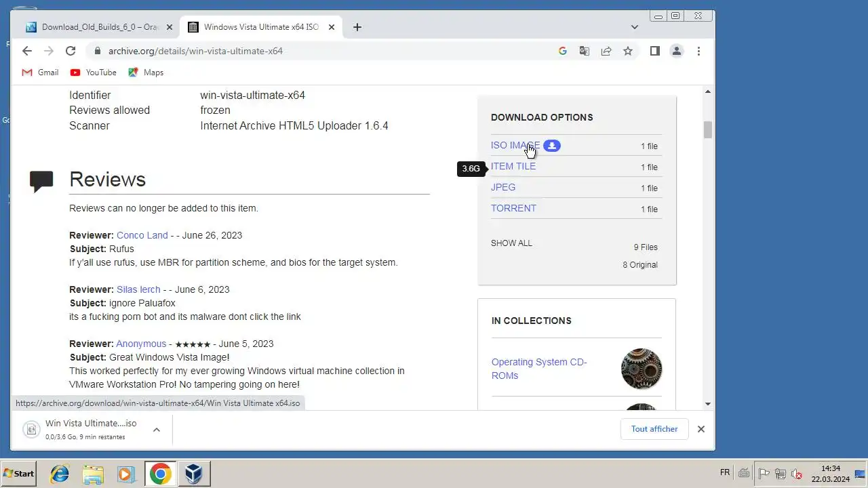
Task: Open reviewer Anonymous profile
Action: (x=141, y=344)
